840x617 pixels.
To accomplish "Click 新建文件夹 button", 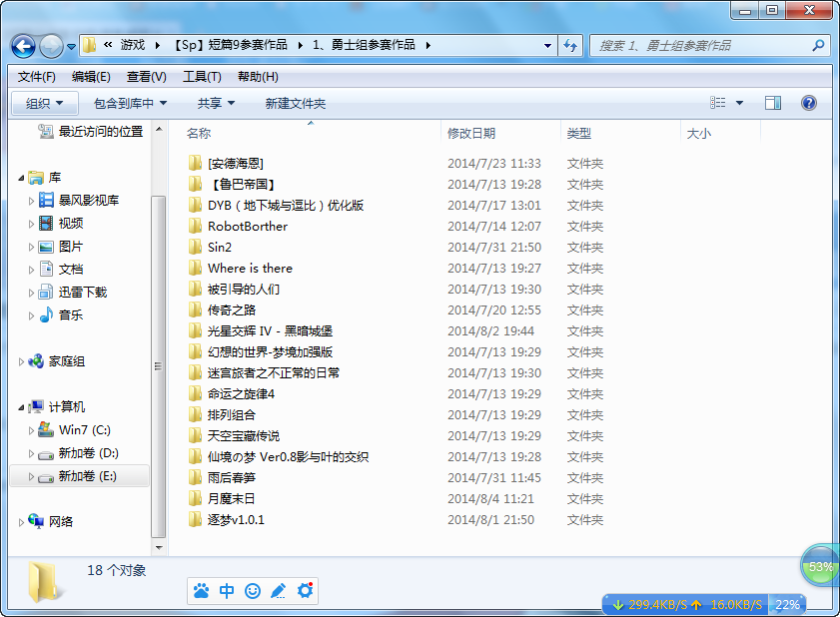I will [296, 104].
